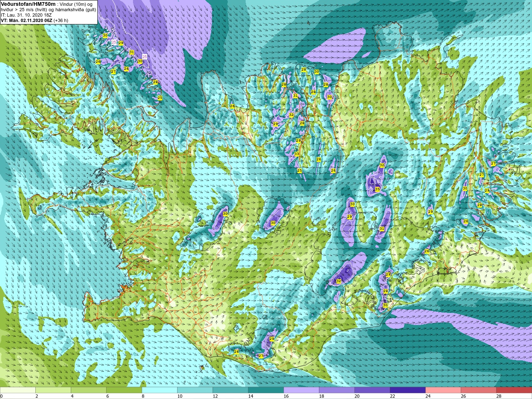The height and width of the screenshot is (399, 532).
Task: Pick the 26–28 m/s salmon legend swatch
Action: tap(479, 390)
